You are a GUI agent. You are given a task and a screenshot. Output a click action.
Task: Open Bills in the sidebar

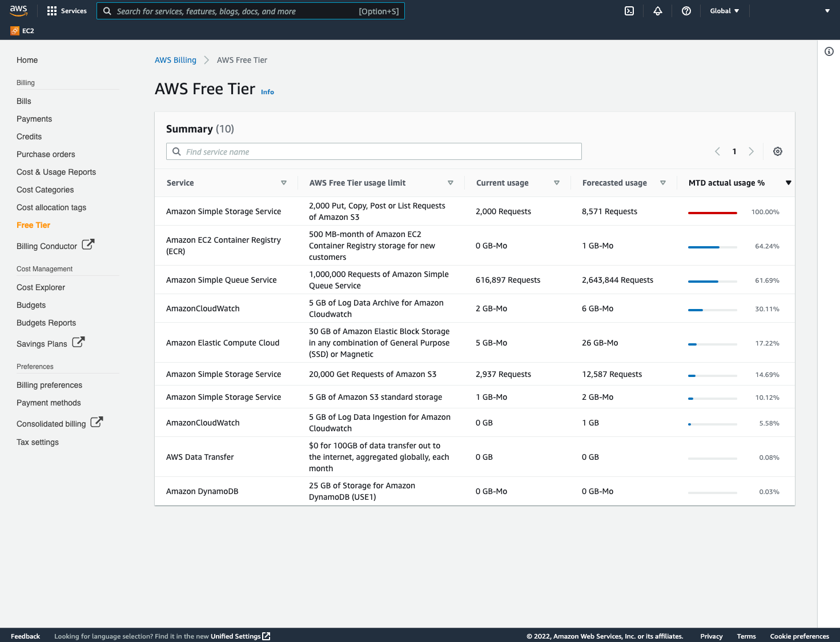[x=24, y=101]
